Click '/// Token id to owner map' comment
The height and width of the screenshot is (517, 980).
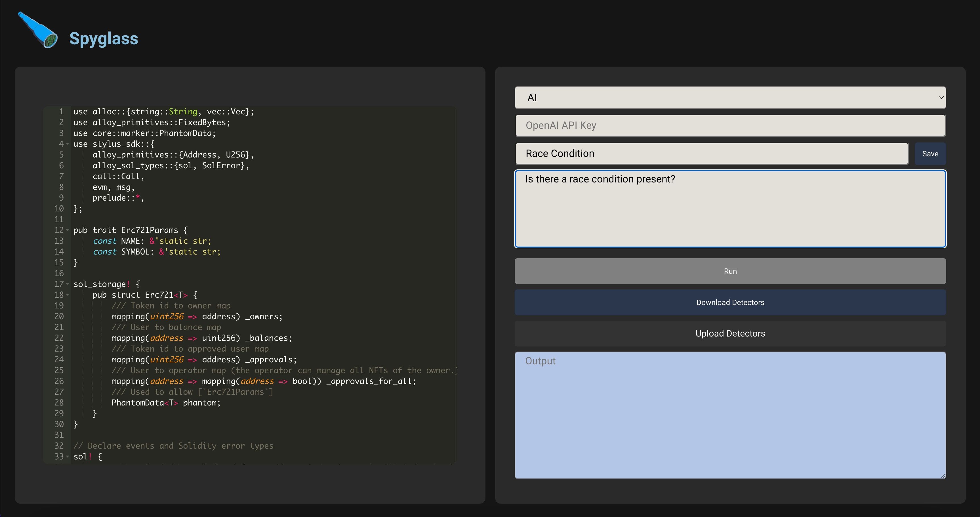coord(171,306)
